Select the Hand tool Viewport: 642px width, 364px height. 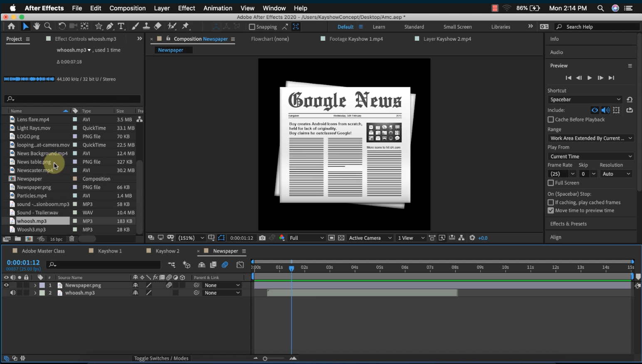point(37,26)
